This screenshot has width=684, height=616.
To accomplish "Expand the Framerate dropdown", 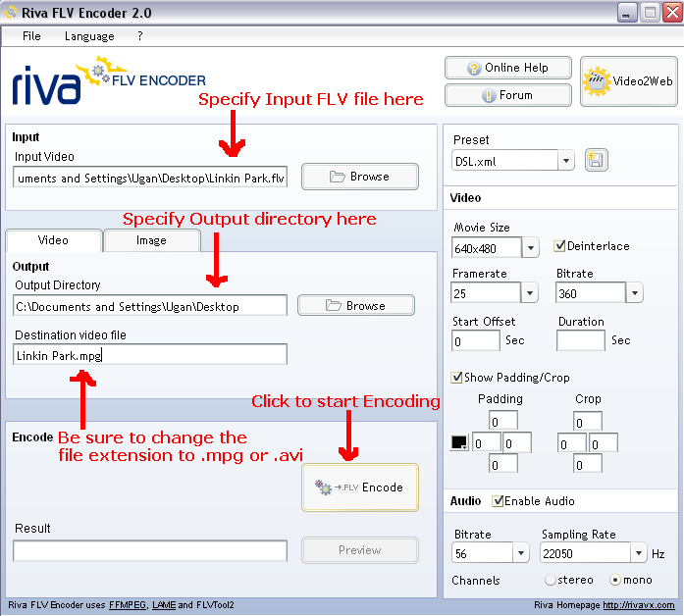I will click(x=530, y=292).
